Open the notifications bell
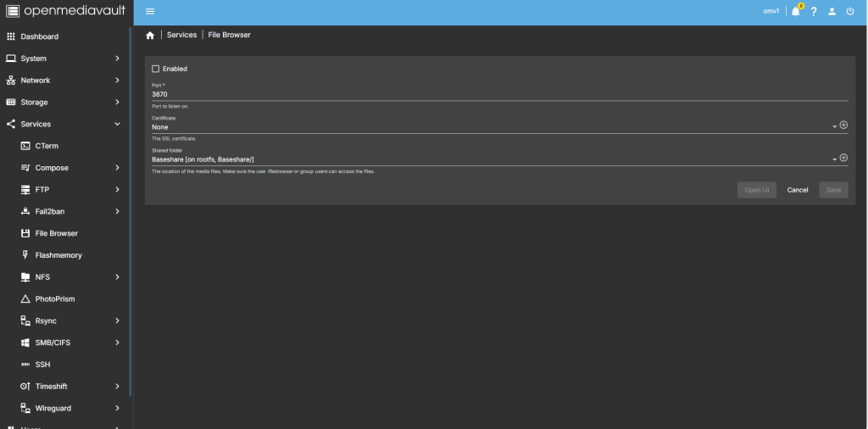 point(795,12)
